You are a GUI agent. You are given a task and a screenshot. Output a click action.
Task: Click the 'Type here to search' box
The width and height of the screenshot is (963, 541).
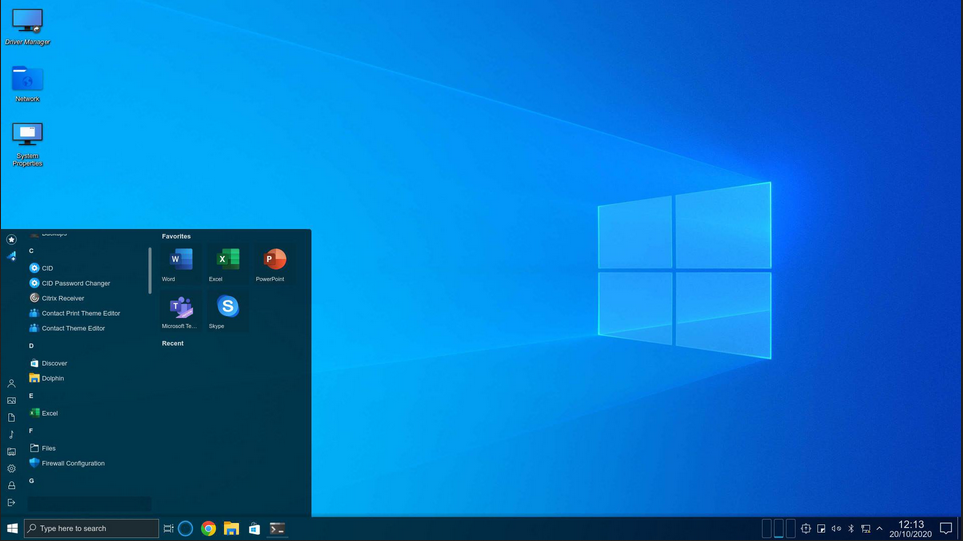click(x=92, y=528)
